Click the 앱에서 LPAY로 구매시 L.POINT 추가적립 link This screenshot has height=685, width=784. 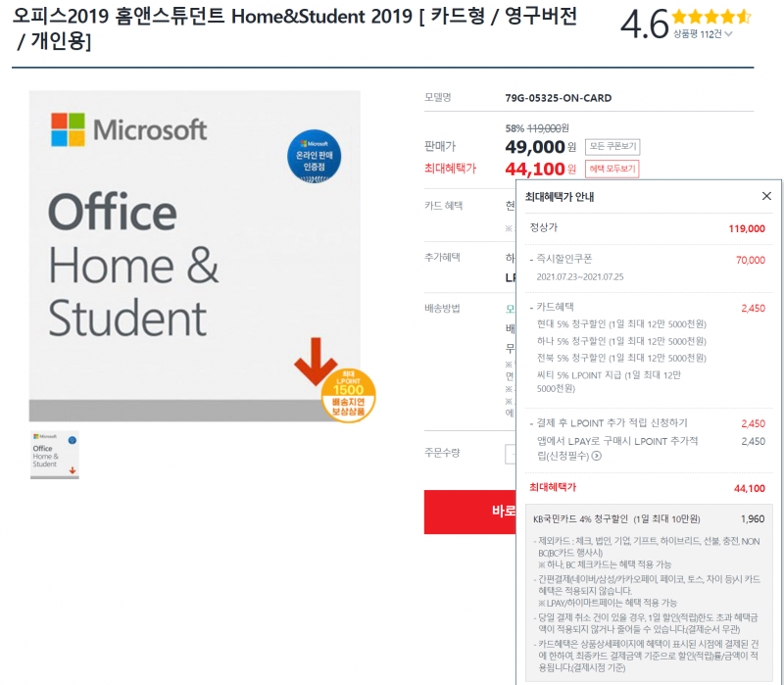tap(617, 448)
